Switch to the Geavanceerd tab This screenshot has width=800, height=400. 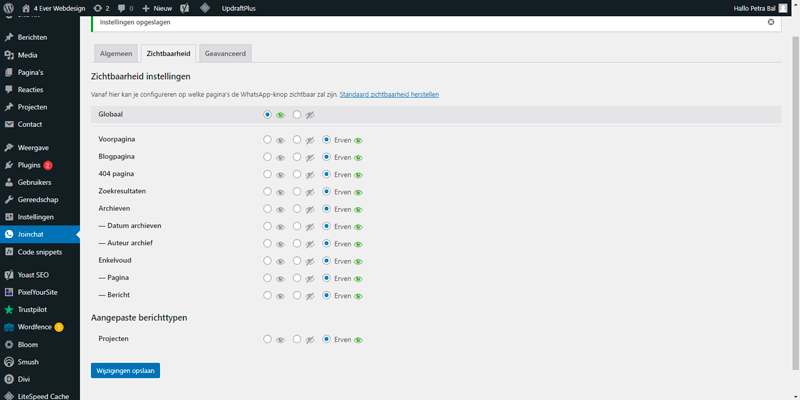[224, 53]
